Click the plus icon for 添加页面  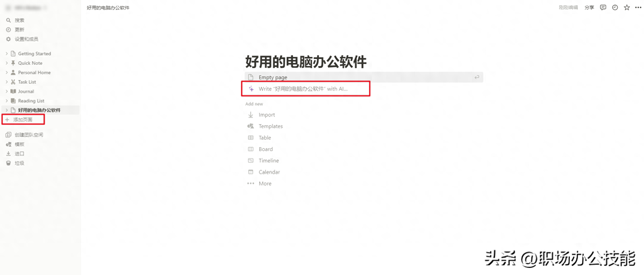[7, 120]
